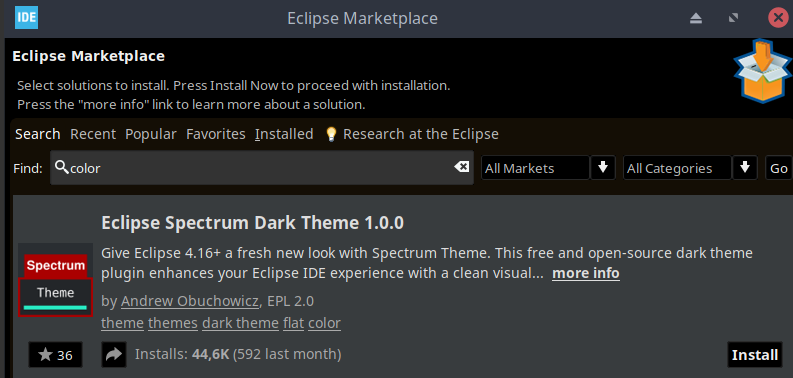Click the 'color' tag link

click(324, 323)
